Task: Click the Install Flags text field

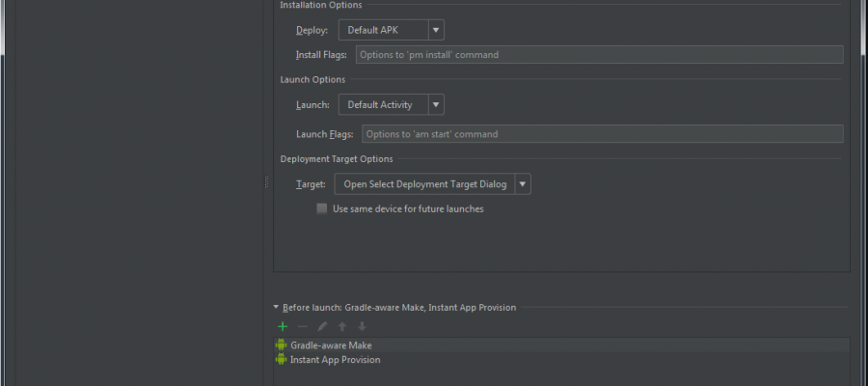Action: (599, 55)
